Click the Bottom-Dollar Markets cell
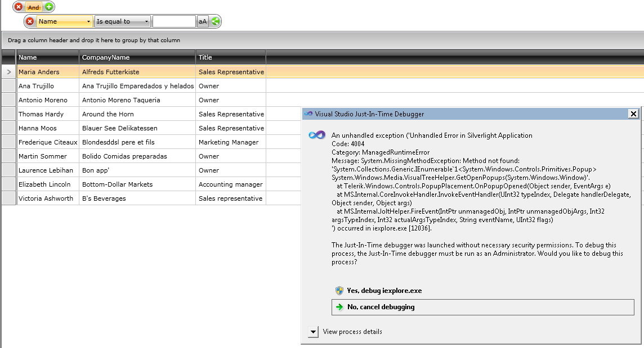This screenshot has height=348, width=644. (137, 184)
